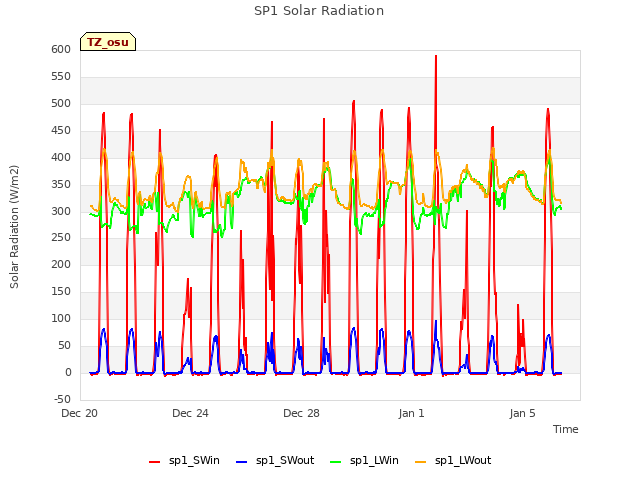Screen dimensions: 640x480
Task: Click the 300 y-axis tick label
Action: pos(61,211)
